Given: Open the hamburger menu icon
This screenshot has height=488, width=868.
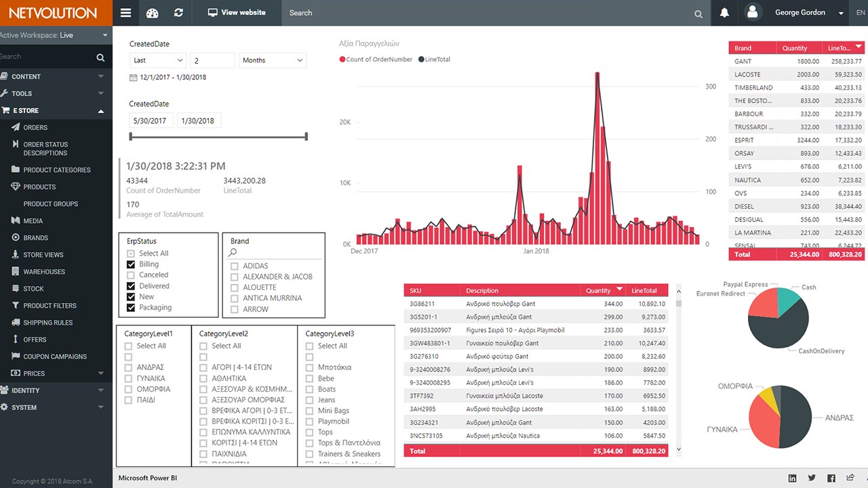Looking at the screenshot, I should pyautogui.click(x=125, y=13).
